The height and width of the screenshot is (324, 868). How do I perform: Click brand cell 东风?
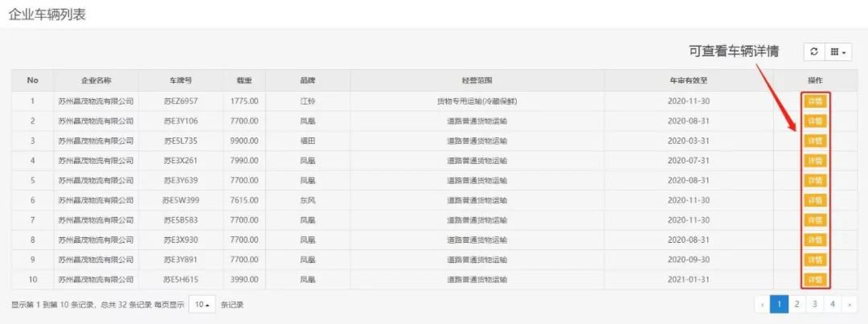pyautogui.click(x=308, y=200)
